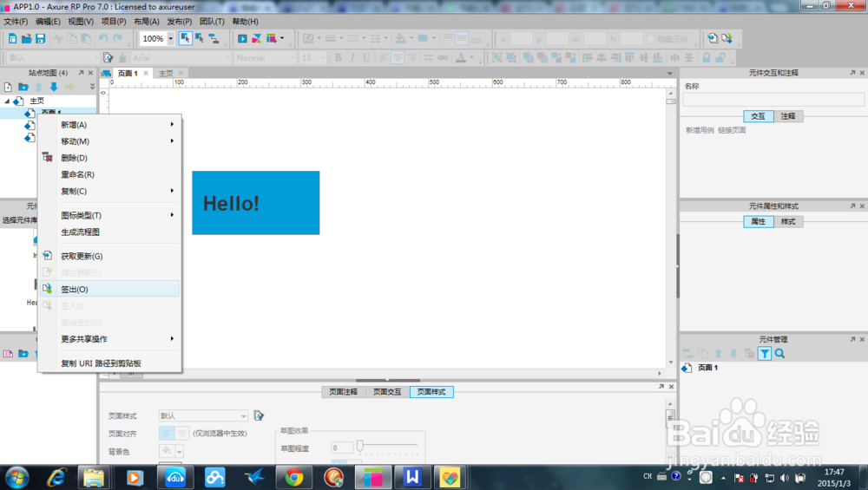
Task: Switch to the 页面注释 tab
Action: pyautogui.click(x=343, y=391)
